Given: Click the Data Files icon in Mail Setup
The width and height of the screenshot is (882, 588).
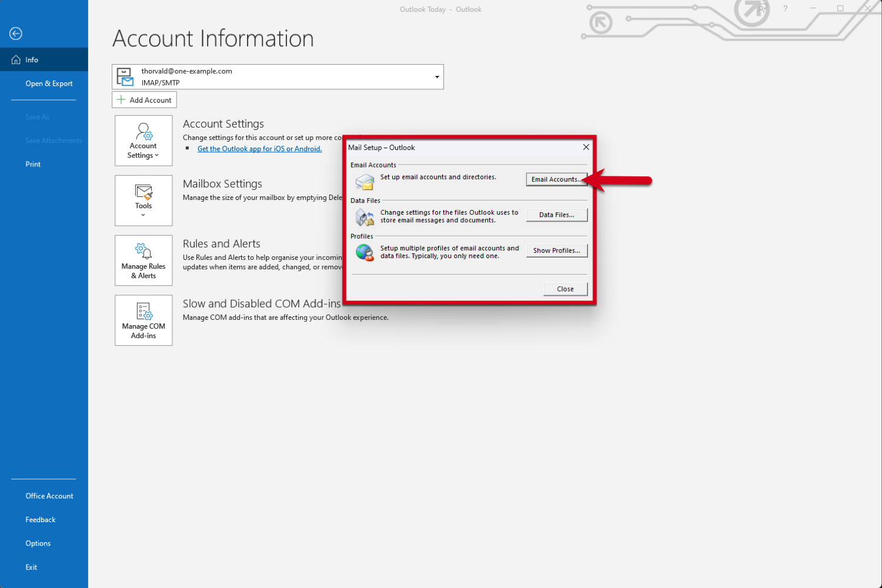Looking at the screenshot, I should pos(365,217).
